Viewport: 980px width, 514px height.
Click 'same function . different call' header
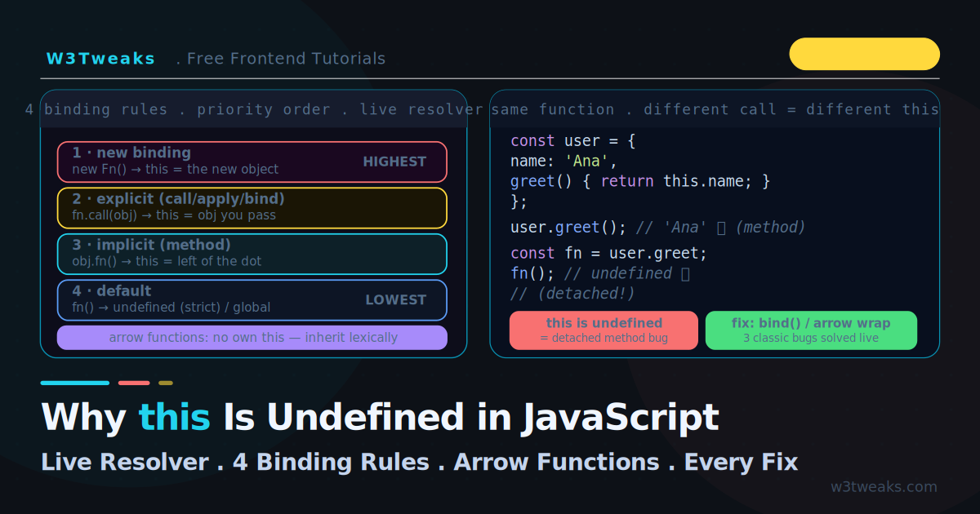pyautogui.click(x=715, y=109)
